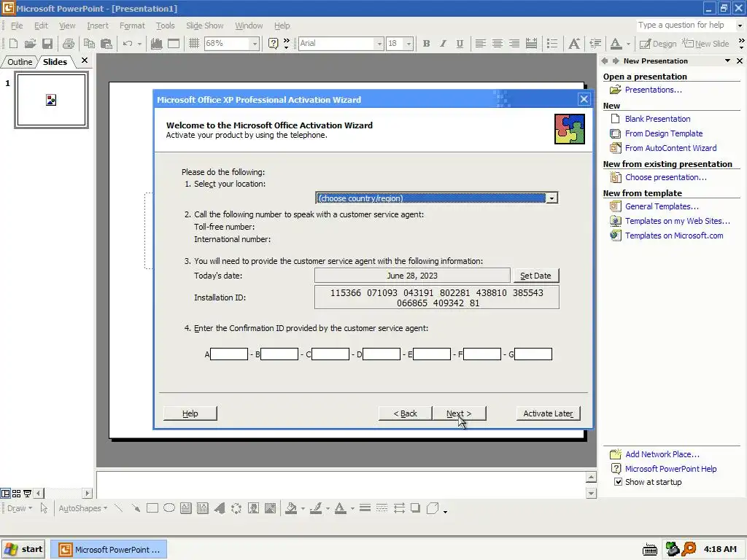Select the Text Box drawing tool
Image resolution: width=747 pixels, height=560 pixels.
click(186, 508)
